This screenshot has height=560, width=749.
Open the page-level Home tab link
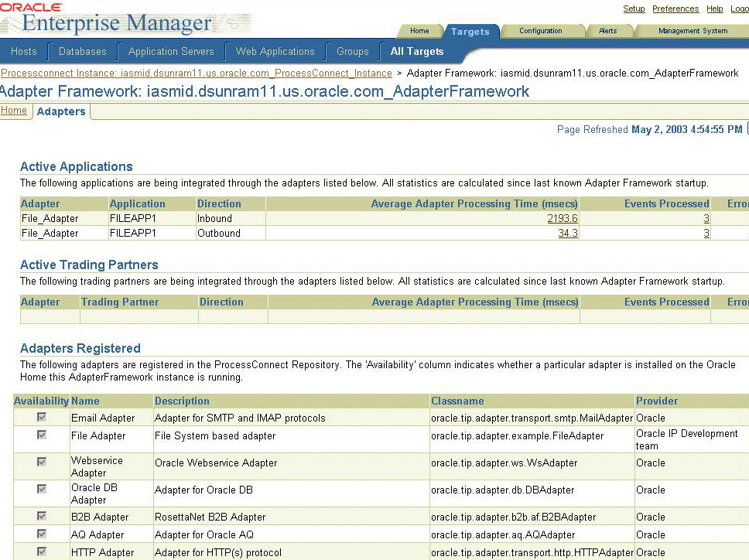click(x=14, y=111)
